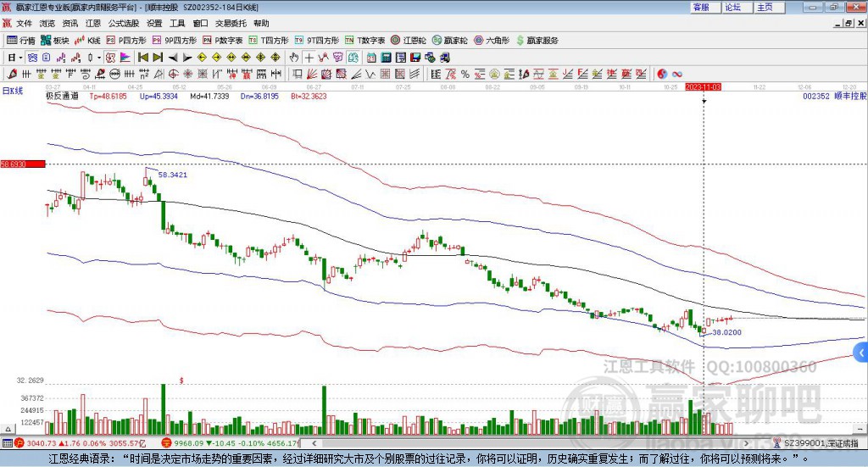
Task: Click the blue infinity symbol icon
Action: pos(676,74)
